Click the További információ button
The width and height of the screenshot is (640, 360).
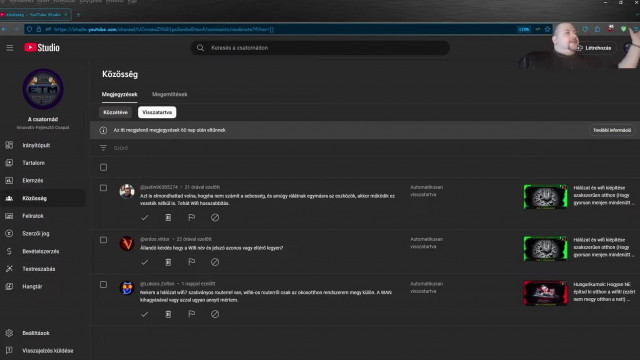tap(612, 130)
